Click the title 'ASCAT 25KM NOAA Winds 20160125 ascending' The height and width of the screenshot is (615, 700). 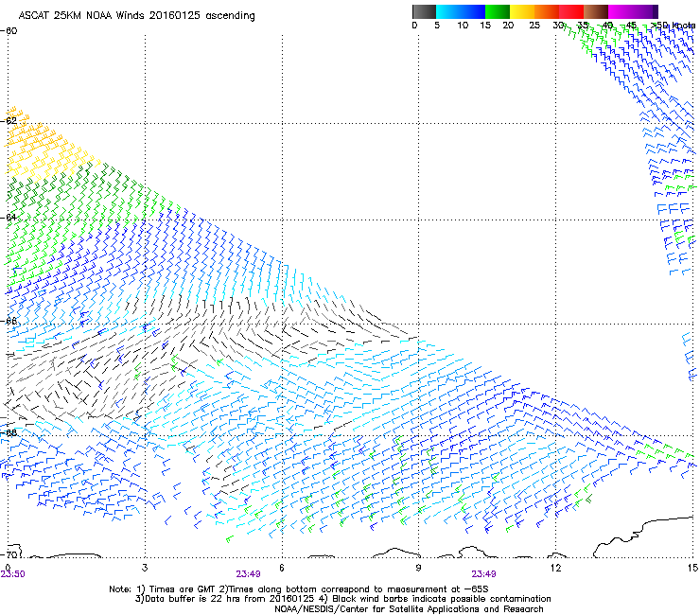pos(136,16)
